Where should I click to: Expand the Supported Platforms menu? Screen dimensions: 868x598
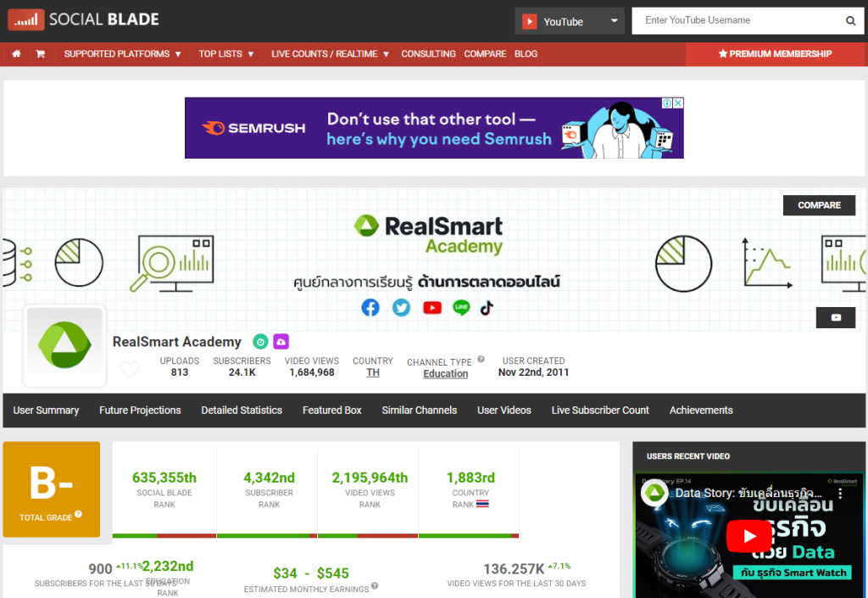click(x=123, y=53)
